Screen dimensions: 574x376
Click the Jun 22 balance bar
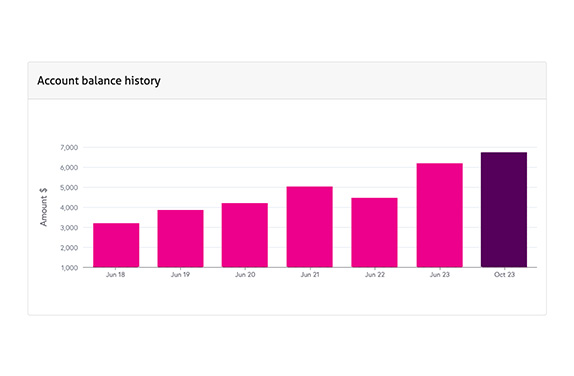[374, 232]
